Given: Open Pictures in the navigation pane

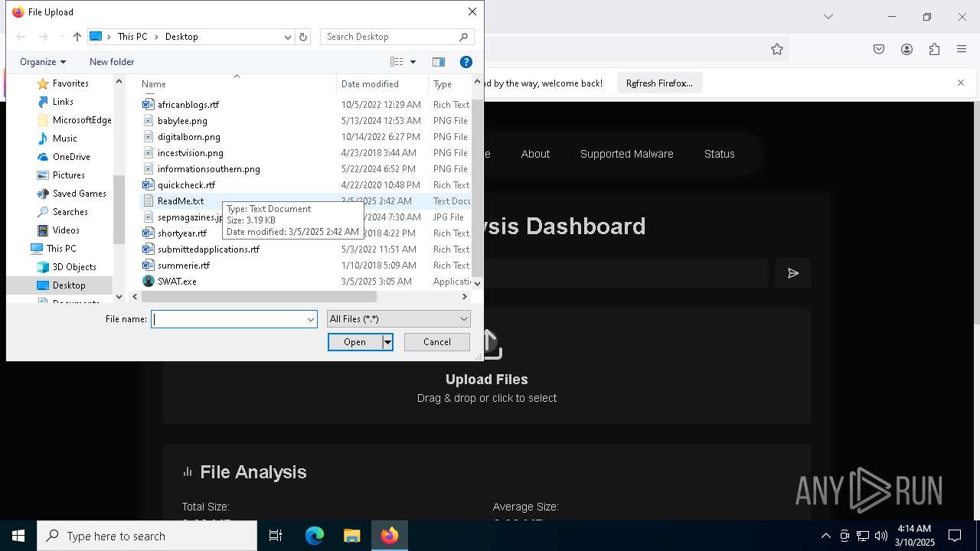Looking at the screenshot, I should pos(69,175).
